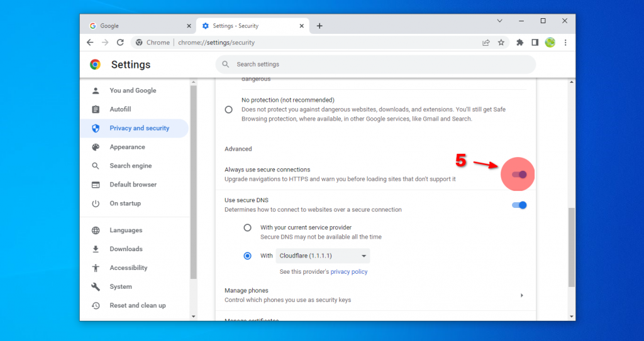Screen dimensions: 644x341
Task: Click the sidebar scroll down arrow
Action: (x=194, y=317)
